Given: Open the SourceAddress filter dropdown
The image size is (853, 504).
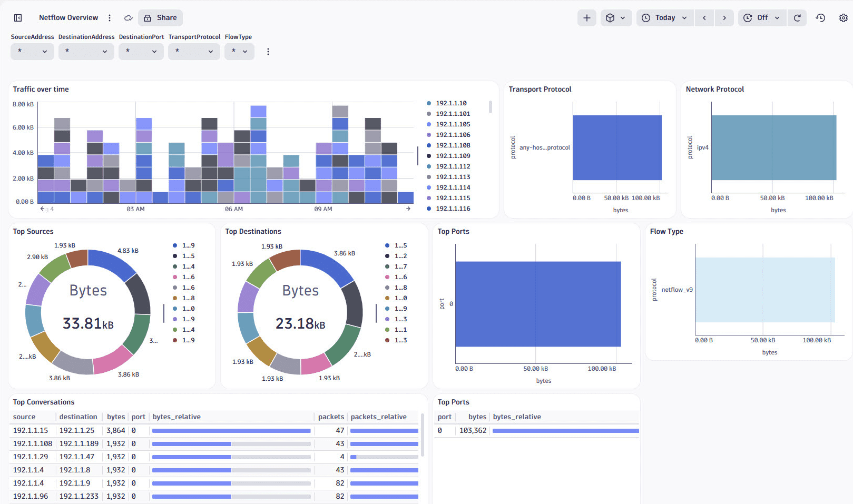Looking at the screenshot, I should (x=32, y=51).
